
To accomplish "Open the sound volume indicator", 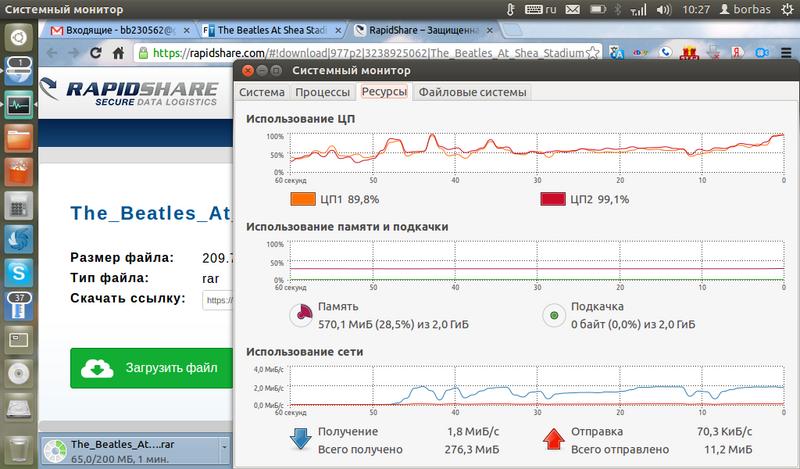I will (x=663, y=9).
